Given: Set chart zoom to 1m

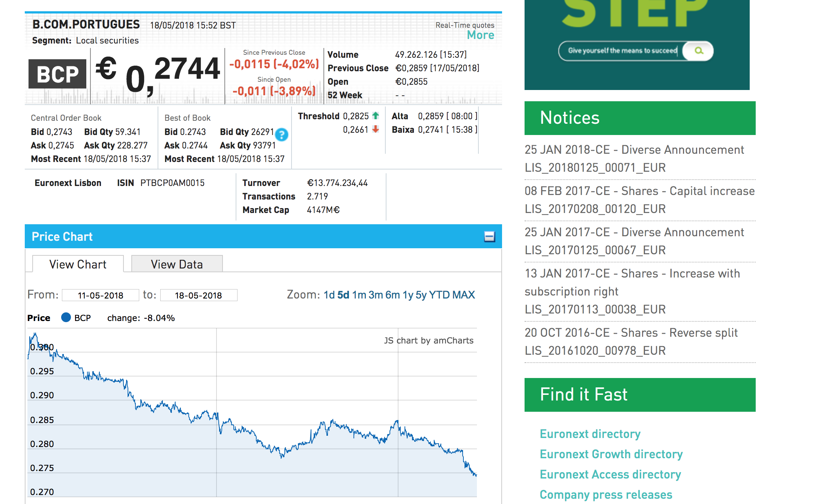Looking at the screenshot, I should click(x=359, y=295).
